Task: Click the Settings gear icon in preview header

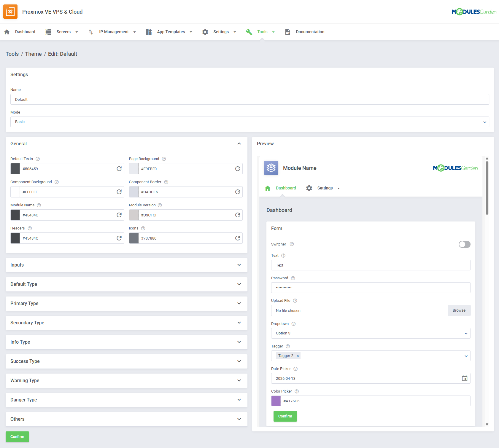Action: pyautogui.click(x=309, y=188)
